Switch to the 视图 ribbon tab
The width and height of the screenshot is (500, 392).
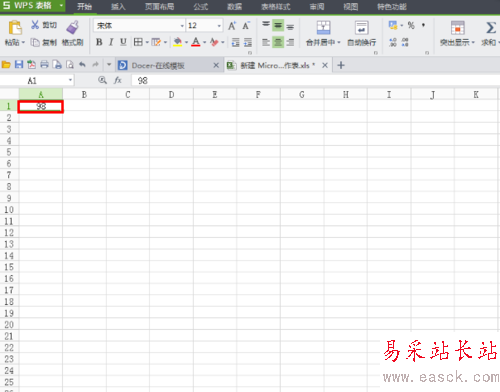click(351, 7)
